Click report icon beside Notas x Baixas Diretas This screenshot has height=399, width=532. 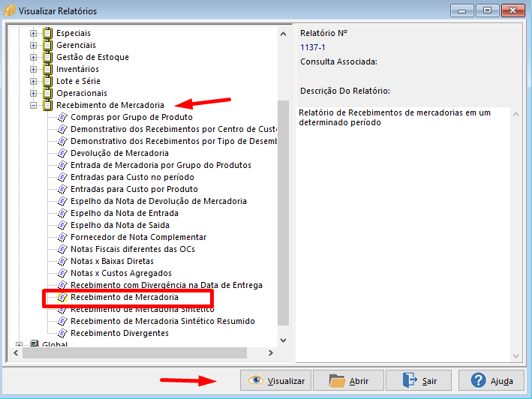tap(62, 261)
